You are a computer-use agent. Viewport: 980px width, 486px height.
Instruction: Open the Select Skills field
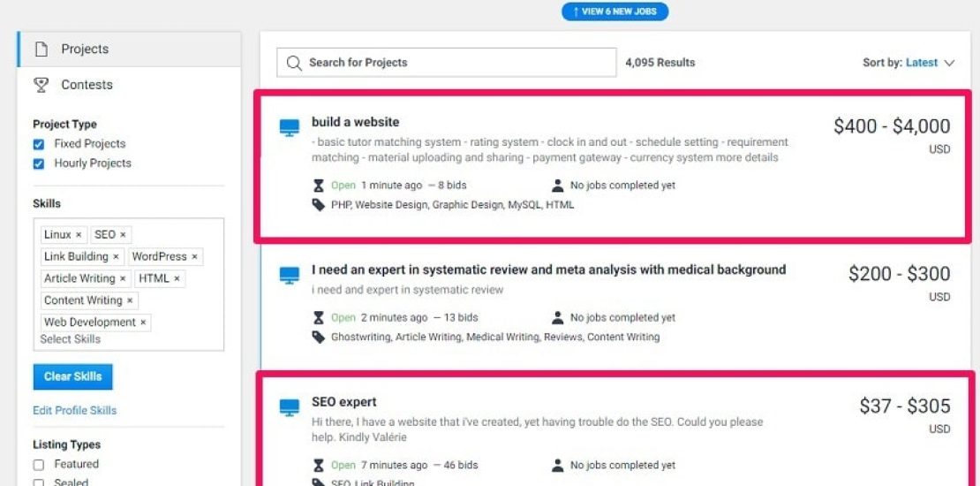pyautogui.click(x=71, y=339)
